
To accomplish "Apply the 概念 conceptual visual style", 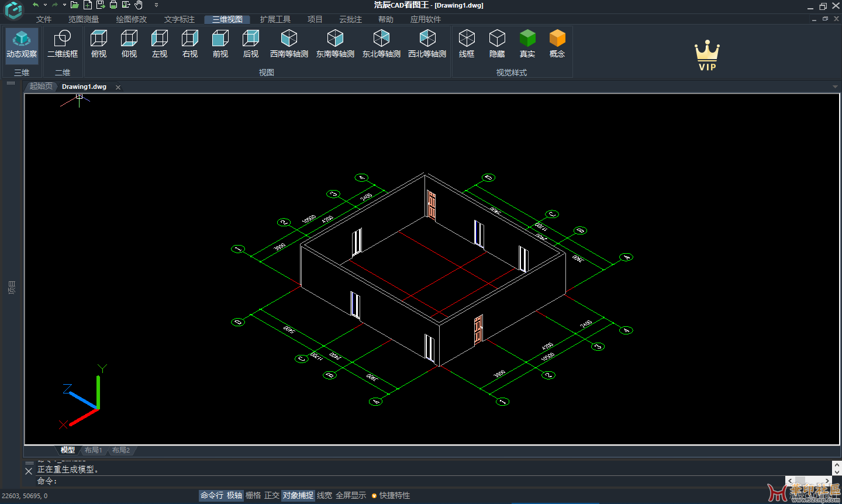I will point(557,45).
